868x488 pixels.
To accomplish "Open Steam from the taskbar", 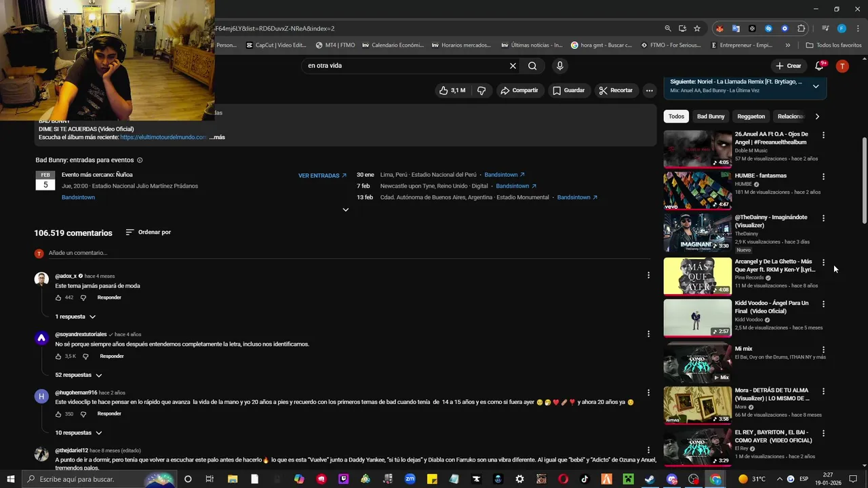I will [x=650, y=479].
